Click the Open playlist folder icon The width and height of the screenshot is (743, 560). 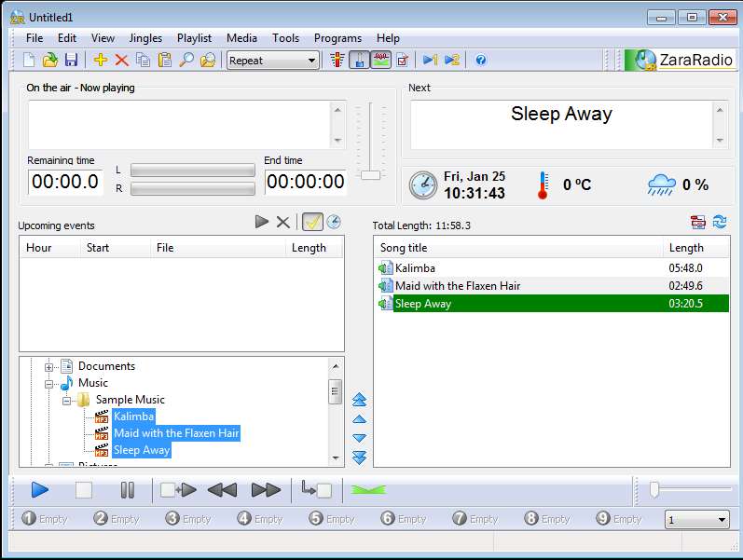(50, 61)
